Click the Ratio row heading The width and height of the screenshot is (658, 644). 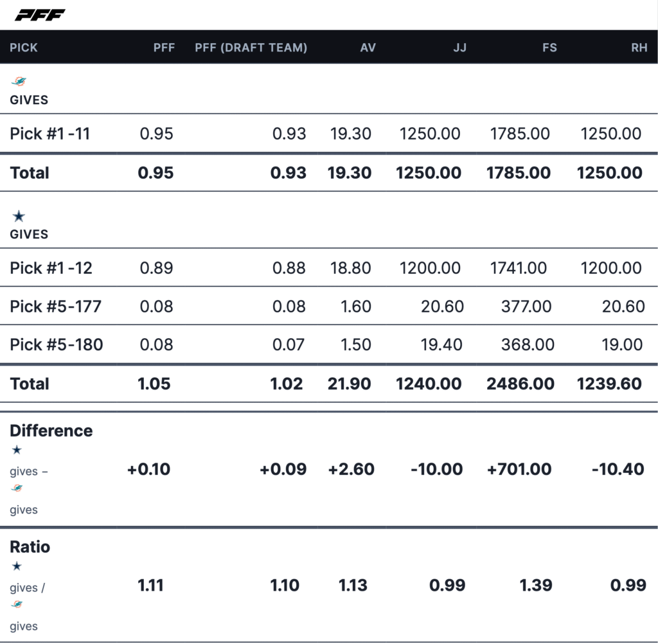pos(30,547)
